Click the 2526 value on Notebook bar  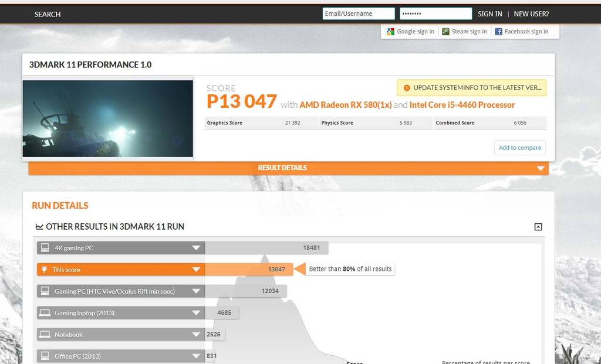coord(214,334)
